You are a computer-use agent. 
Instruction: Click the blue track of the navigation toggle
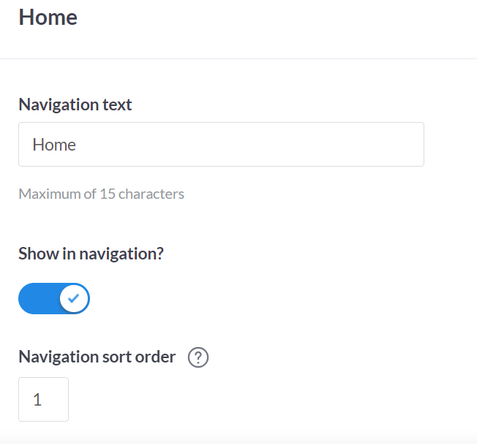tap(37, 298)
